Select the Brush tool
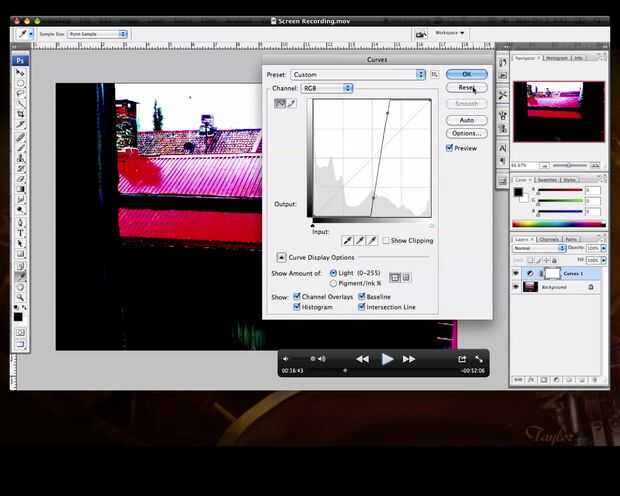Screen dimensions: 620x496 pyautogui.click(x=20, y=148)
